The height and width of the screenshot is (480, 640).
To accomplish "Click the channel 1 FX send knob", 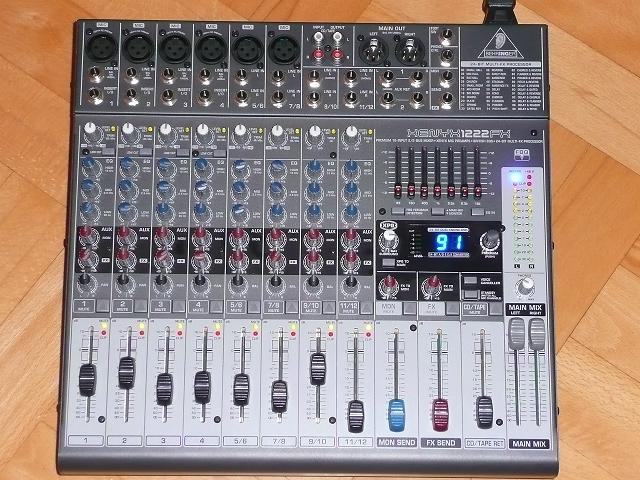I will click(x=86, y=257).
